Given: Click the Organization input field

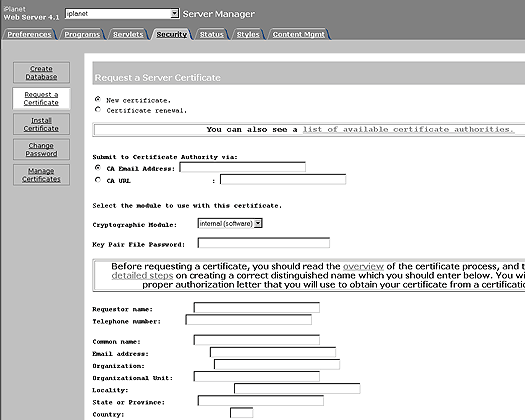Looking at the screenshot, I should coord(277,364).
